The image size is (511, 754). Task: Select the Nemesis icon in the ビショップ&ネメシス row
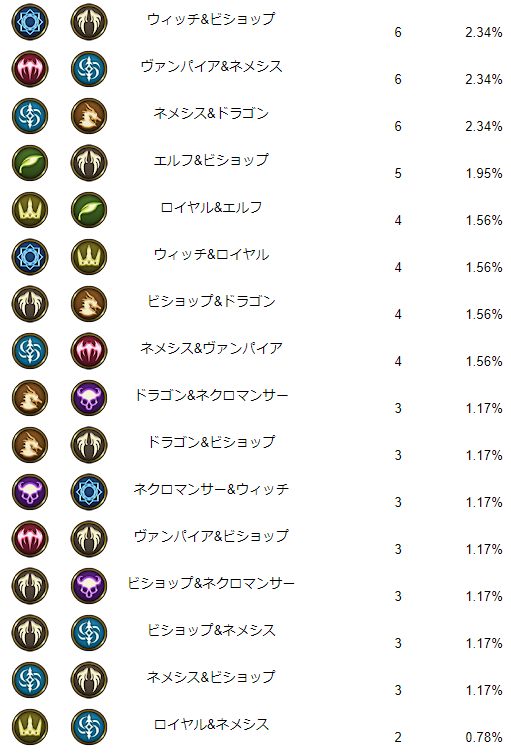[89, 633]
